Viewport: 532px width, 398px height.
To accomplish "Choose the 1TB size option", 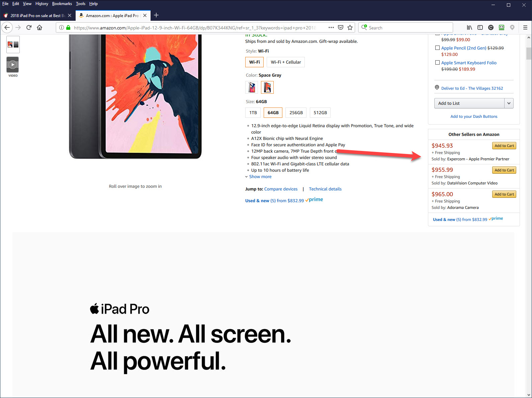I will click(253, 112).
